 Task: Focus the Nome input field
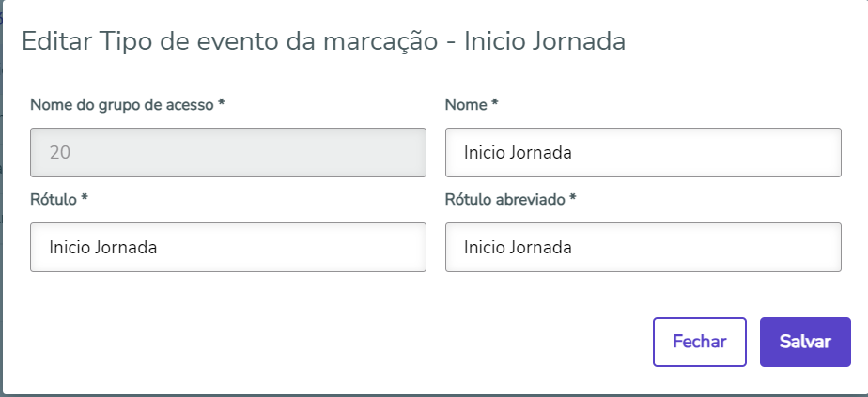click(643, 152)
